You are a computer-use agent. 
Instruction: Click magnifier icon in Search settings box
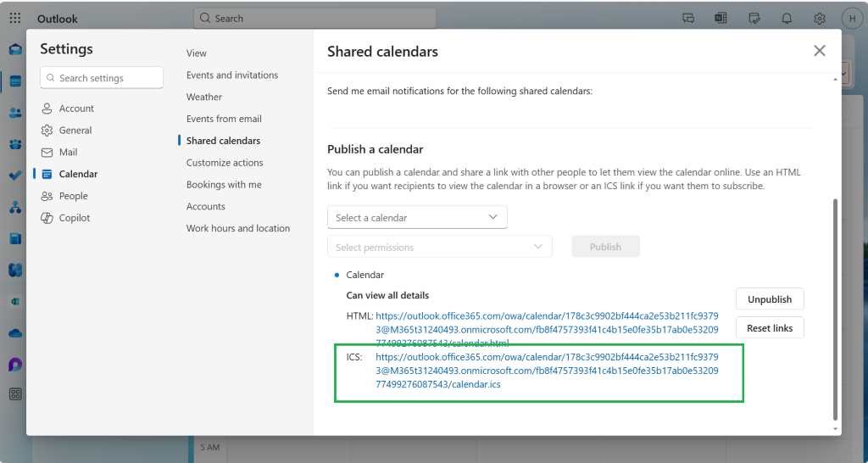[x=50, y=78]
